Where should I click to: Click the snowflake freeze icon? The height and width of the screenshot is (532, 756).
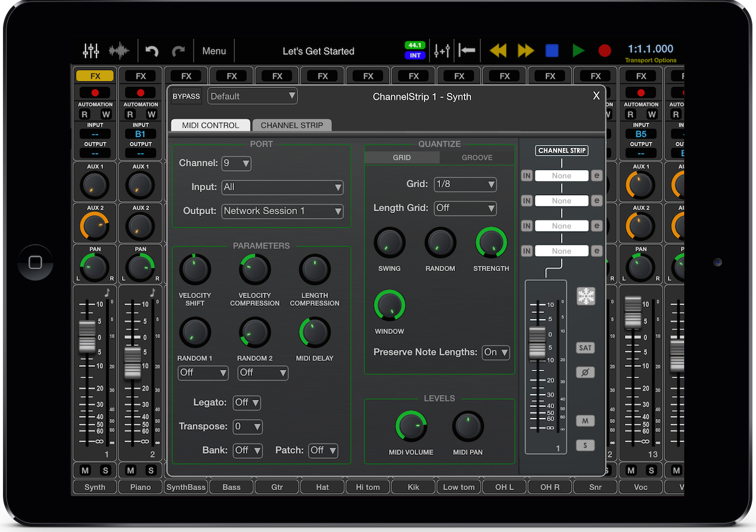click(585, 296)
